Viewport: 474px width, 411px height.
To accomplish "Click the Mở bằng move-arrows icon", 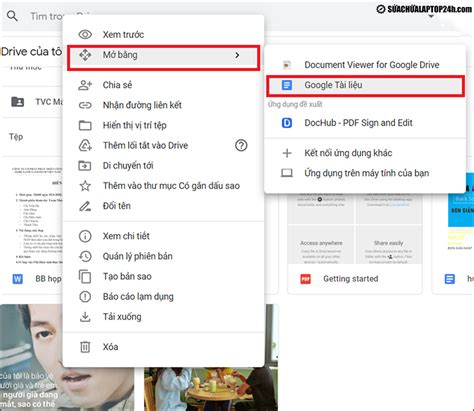I will pos(85,55).
